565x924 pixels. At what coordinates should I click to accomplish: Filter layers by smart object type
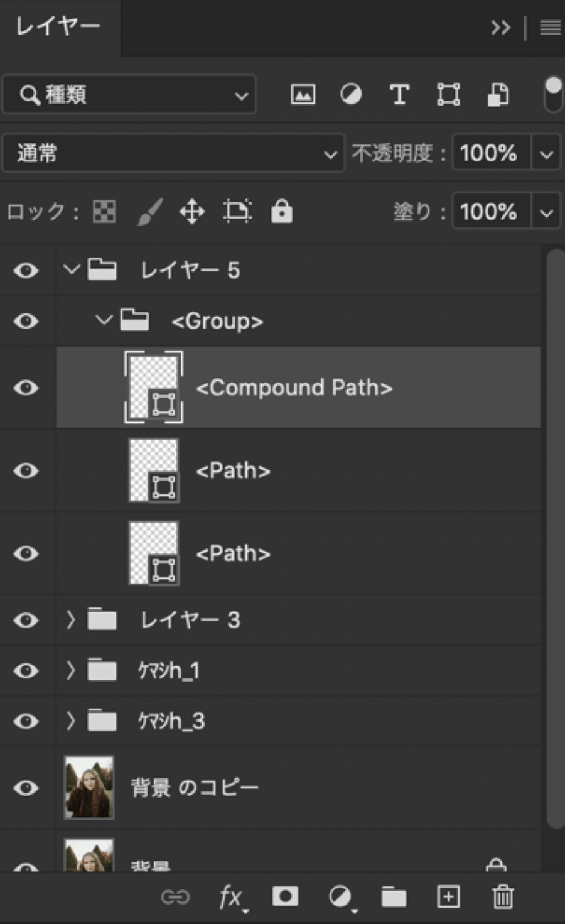pos(498,95)
